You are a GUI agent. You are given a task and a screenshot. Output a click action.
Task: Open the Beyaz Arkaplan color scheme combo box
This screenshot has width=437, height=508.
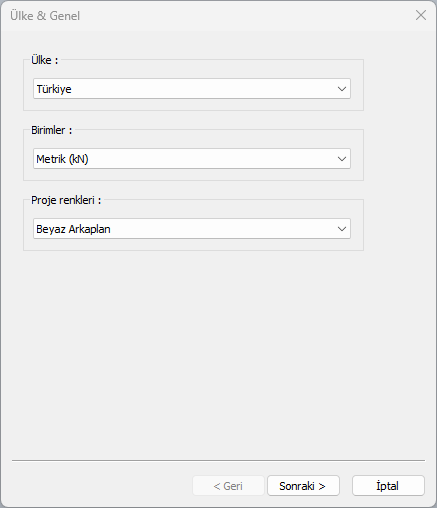click(192, 229)
